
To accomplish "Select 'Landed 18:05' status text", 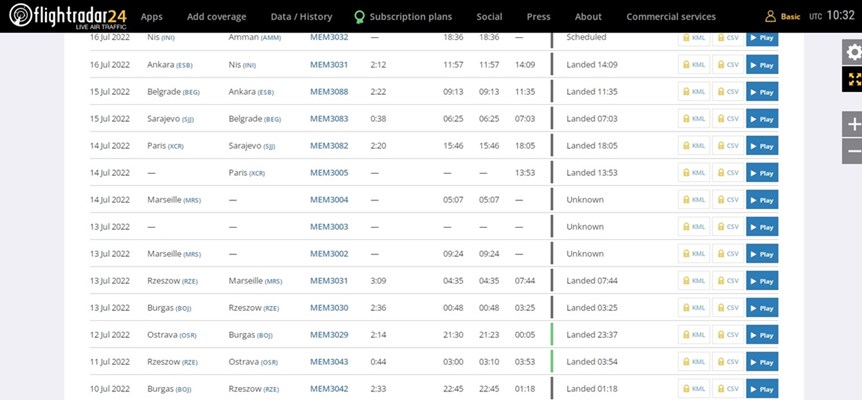I will click(592, 146).
